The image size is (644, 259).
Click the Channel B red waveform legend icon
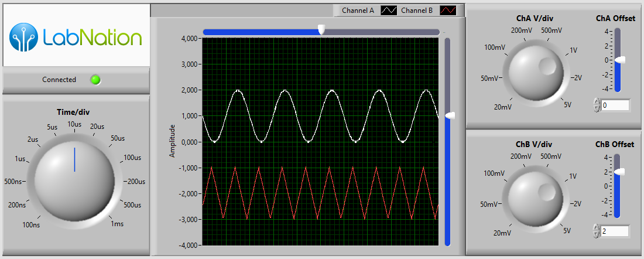pos(448,11)
